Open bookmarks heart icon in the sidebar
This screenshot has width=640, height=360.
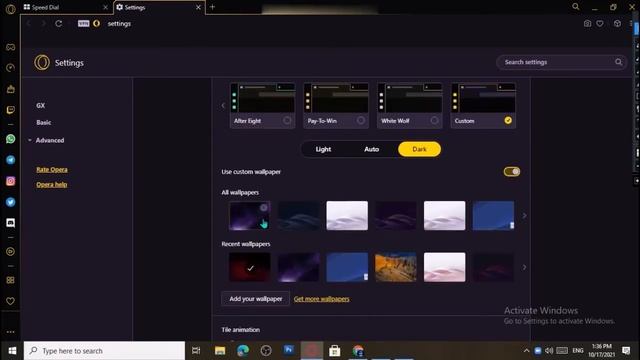pyautogui.click(x=11, y=301)
